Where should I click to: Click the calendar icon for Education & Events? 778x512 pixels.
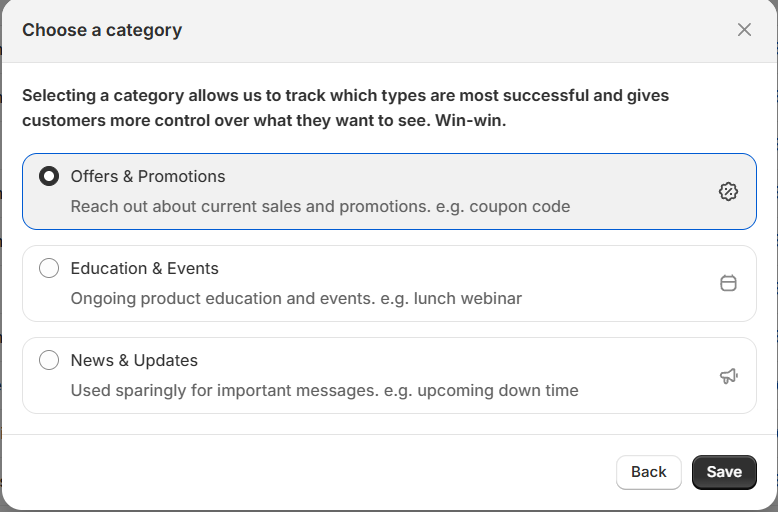click(728, 283)
